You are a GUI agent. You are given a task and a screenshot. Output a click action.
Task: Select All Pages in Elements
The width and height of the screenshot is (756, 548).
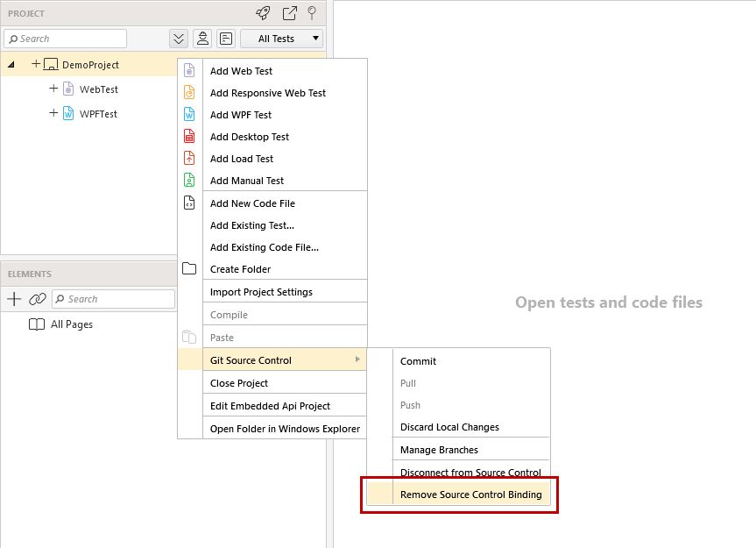click(72, 324)
